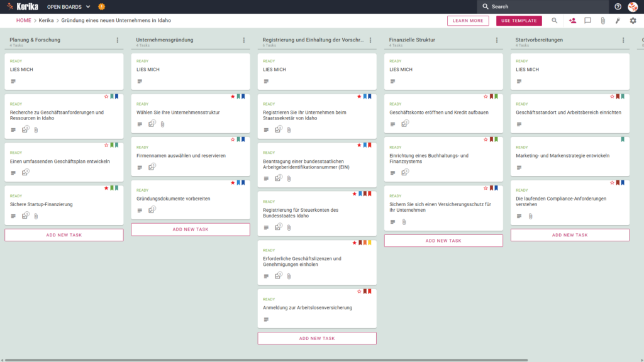The height and width of the screenshot is (362, 644).
Task: Add new task in Startvorbereitungen column
Action: (570, 235)
